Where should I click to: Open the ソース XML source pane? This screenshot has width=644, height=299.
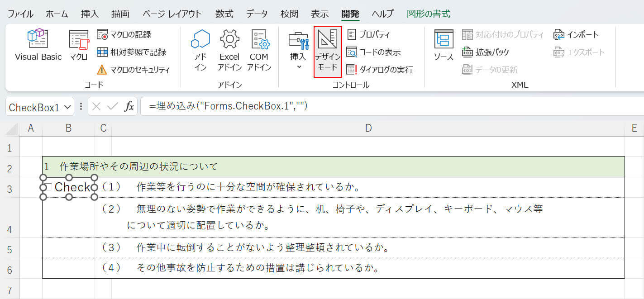pos(444,45)
